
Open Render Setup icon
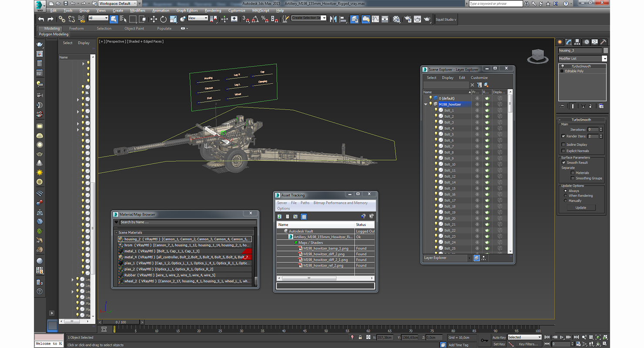pyautogui.click(x=407, y=19)
